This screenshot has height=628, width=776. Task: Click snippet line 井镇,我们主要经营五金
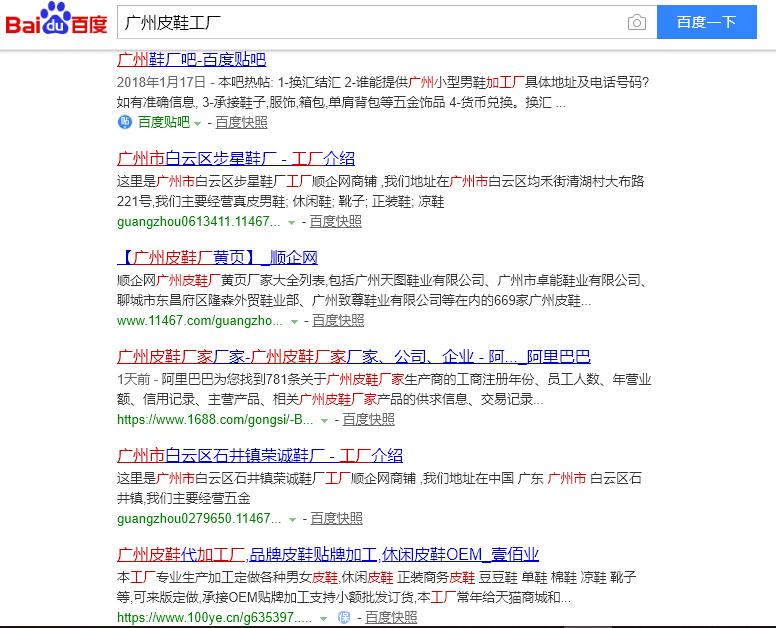[184, 498]
